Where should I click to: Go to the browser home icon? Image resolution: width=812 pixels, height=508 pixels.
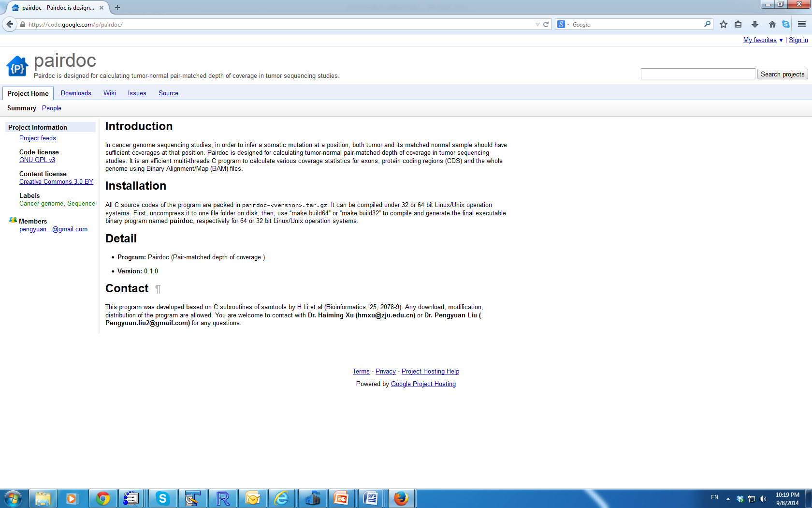(x=772, y=24)
